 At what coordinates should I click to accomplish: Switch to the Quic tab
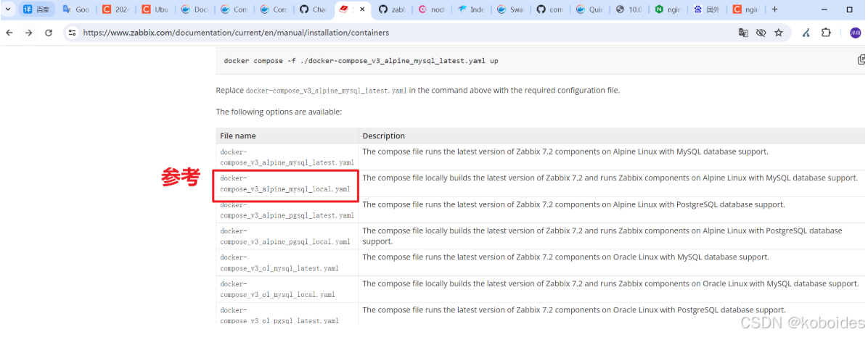(x=589, y=9)
